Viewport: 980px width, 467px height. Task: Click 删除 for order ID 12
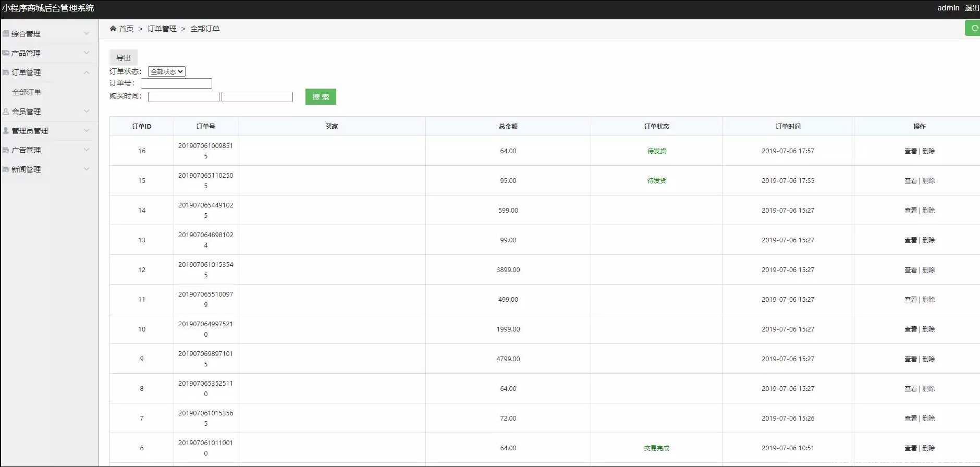[x=928, y=270]
